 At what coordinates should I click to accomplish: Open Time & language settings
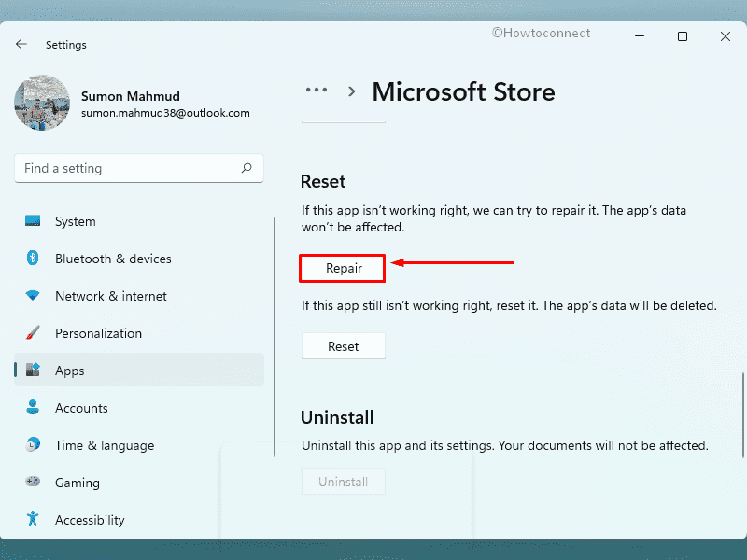(105, 446)
